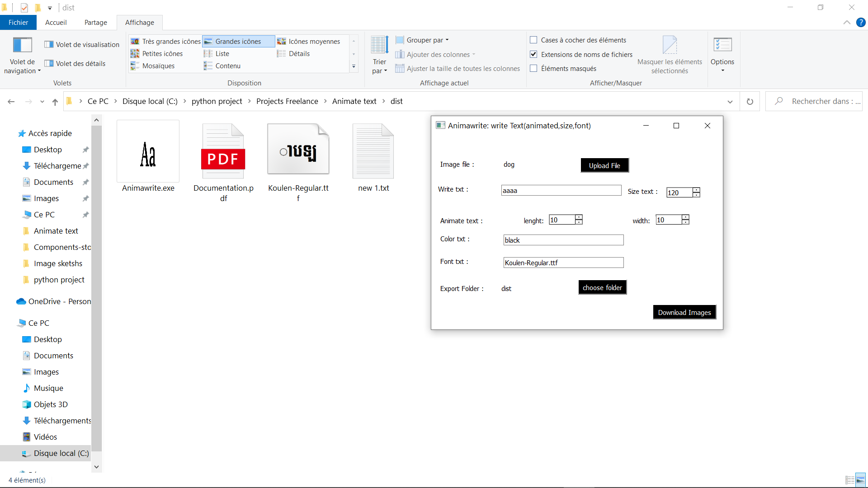Expand the layout gallery more arrow
Viewport: 868px width, 488px height.
pyautogui.click(x=354, y=66)
